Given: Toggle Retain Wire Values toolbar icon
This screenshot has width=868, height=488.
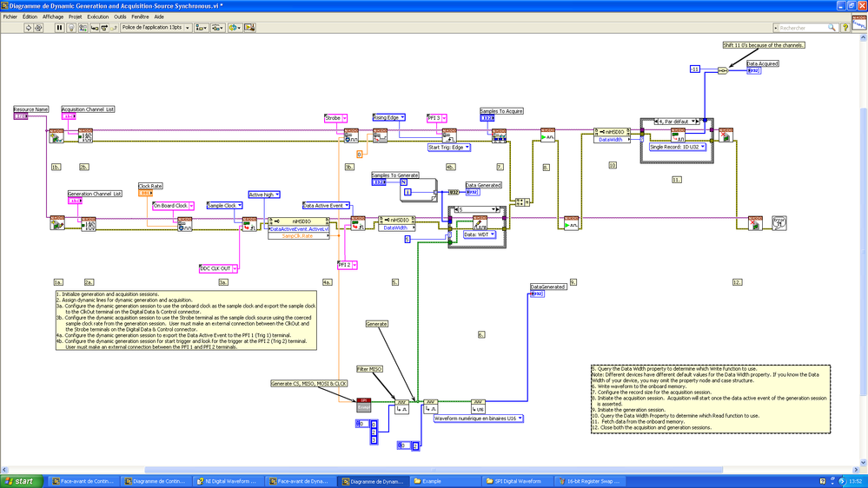Looking at the screenshot, I should 83,28.
